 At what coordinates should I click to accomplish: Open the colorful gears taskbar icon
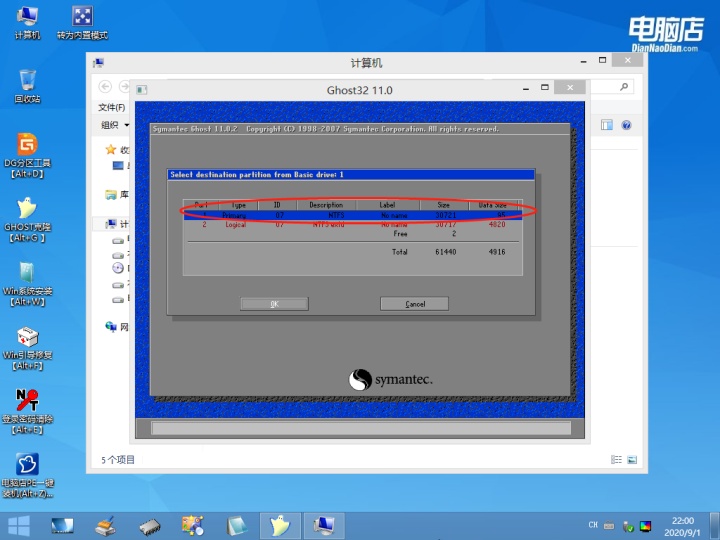tap(192, 526)
